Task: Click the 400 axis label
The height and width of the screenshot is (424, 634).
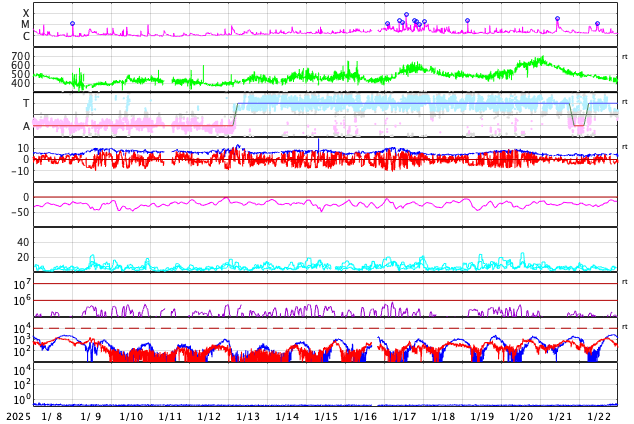Action: tap(21, 83)
